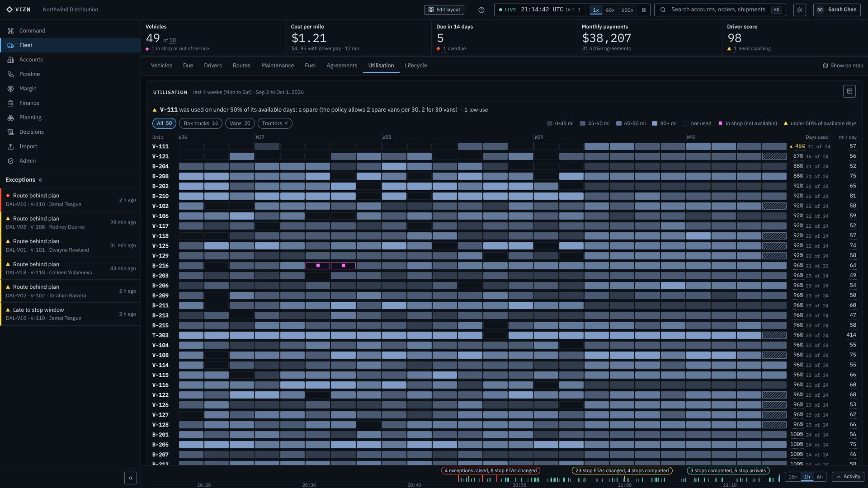Screen dimensions: 868x488
Task: Select the 15m timeline range
Action: pyautogui.click(x=793, y=477)
